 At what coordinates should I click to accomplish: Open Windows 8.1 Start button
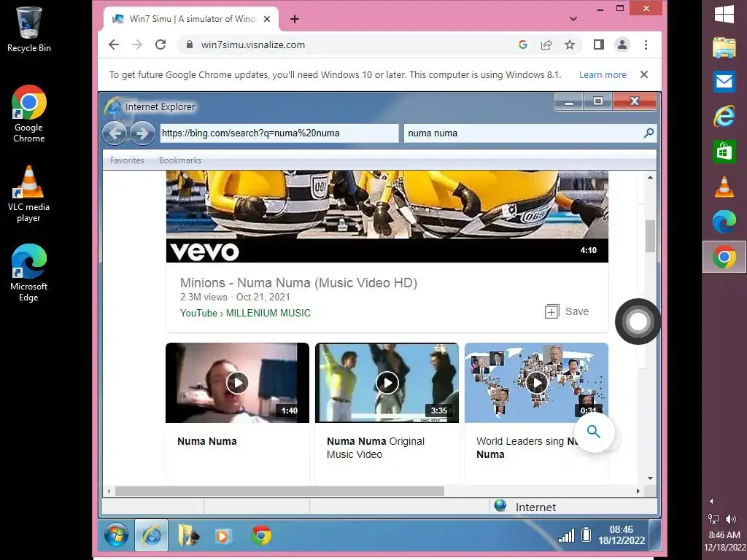[x=724, y=14]
